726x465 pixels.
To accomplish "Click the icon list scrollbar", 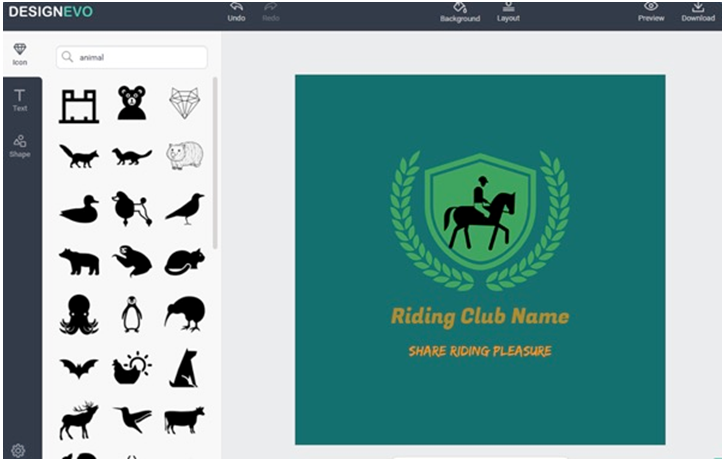I will tap(214, 163).
